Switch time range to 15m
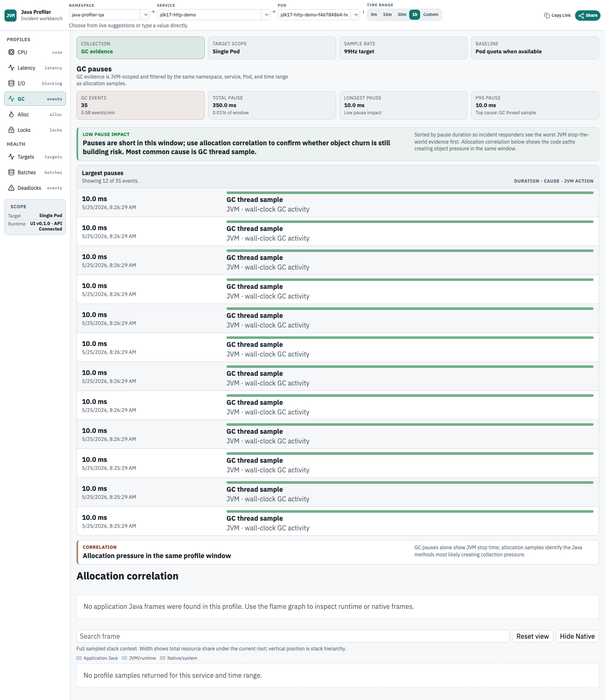 point(387,15)
